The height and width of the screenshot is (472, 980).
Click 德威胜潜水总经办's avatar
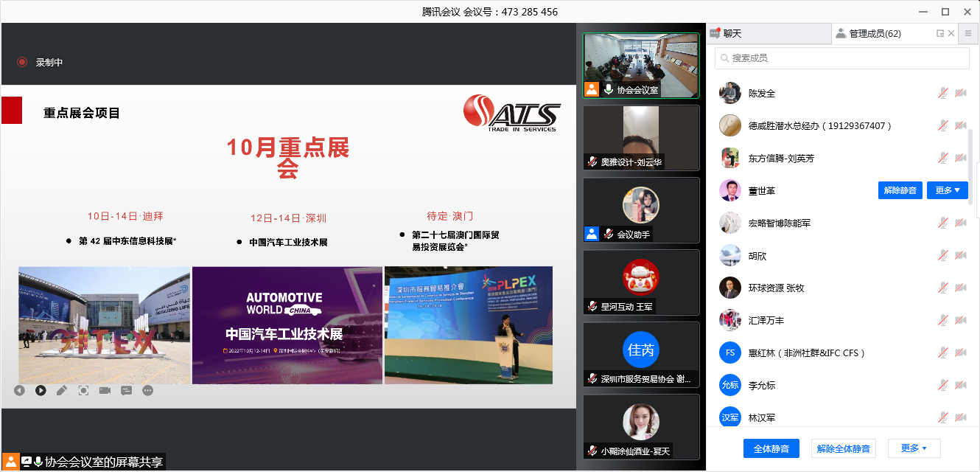[x=729, y=125]
